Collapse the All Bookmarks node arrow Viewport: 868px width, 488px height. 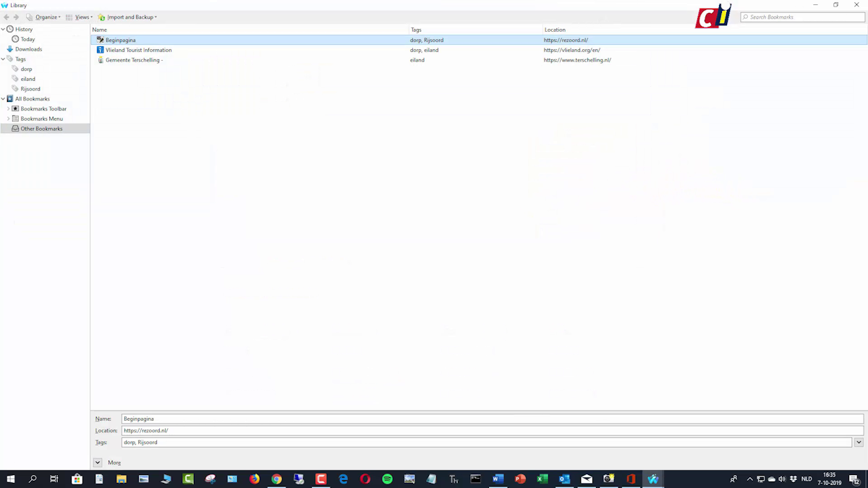coord(3,98)
